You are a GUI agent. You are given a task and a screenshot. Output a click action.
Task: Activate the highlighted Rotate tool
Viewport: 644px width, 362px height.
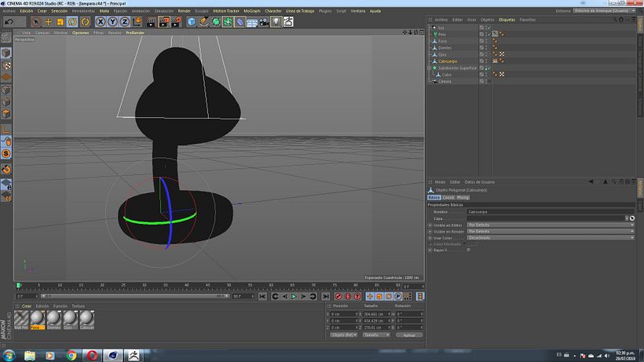pos(72,22)
